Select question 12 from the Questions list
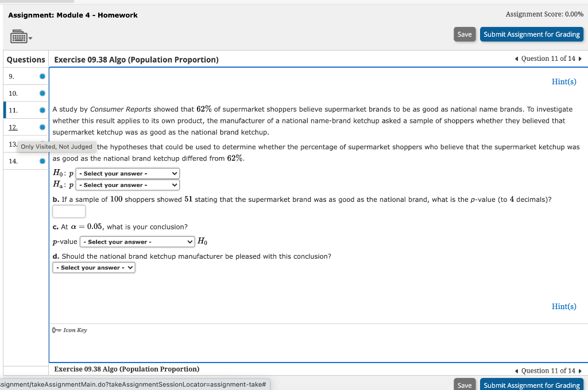The width and height of the screenshot is (588, 390). 13,127
